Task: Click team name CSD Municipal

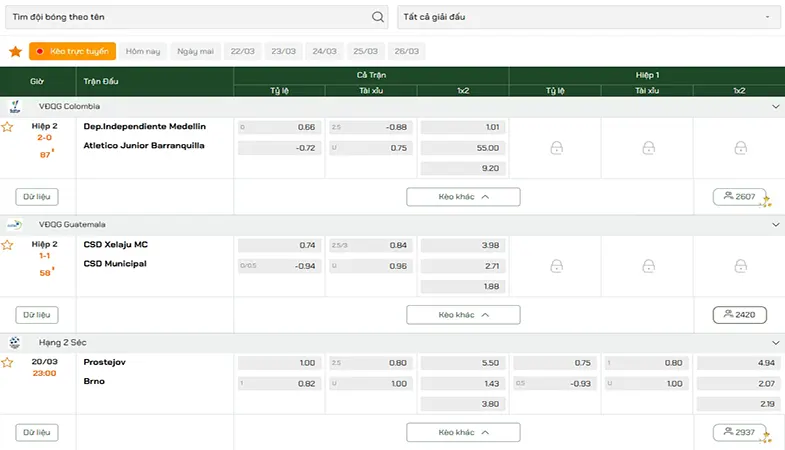Action: click(115, 264)
